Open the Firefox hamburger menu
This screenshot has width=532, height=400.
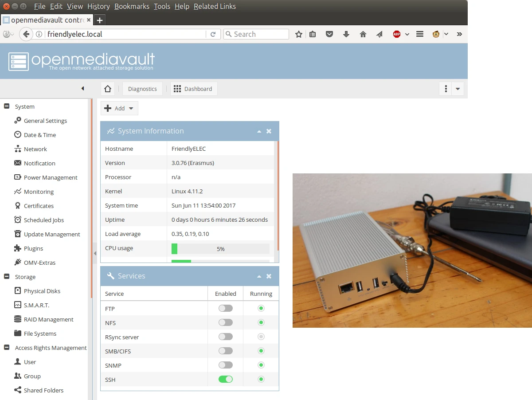tap(420, 34)
